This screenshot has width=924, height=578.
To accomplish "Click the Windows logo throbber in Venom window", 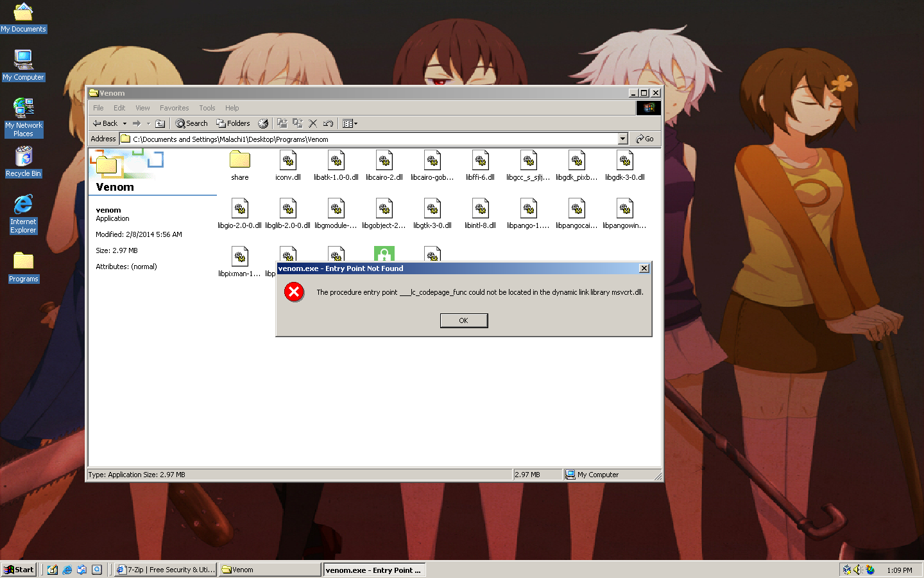I will pyautogui.click(x=648, y=108).
